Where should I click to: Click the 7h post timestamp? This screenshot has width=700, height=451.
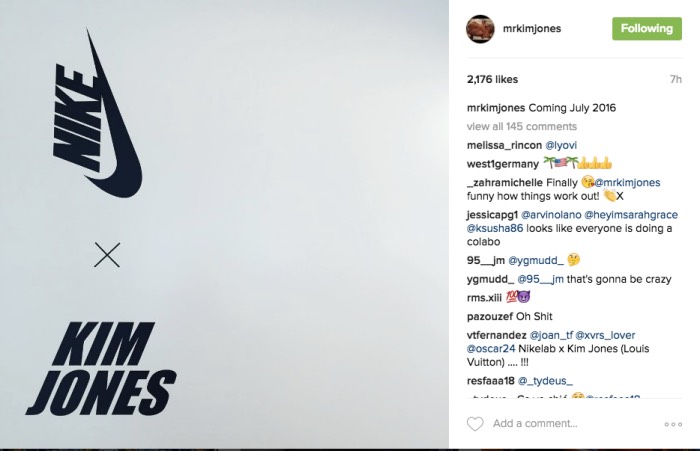point(675,79)
